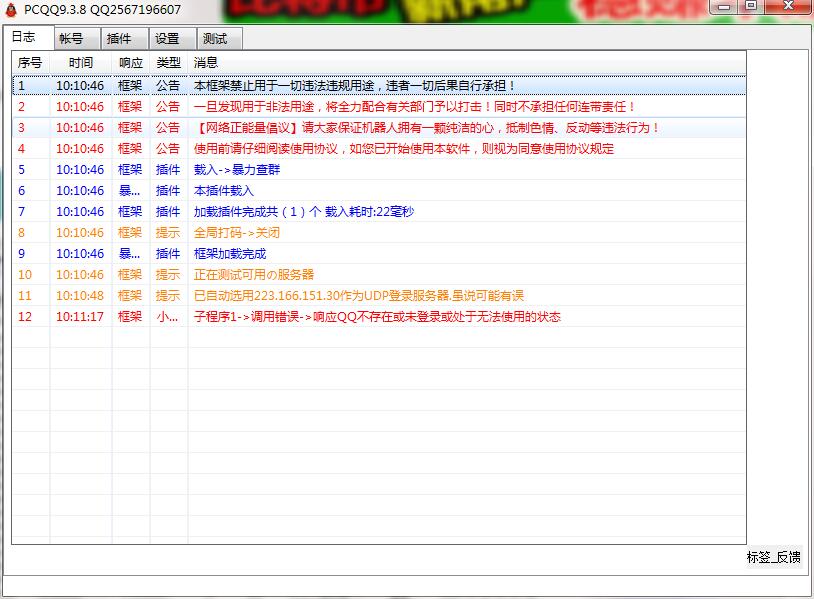Sort by the 时间 column header
This screenshot has width=814, height=599.
pos(81,63)
